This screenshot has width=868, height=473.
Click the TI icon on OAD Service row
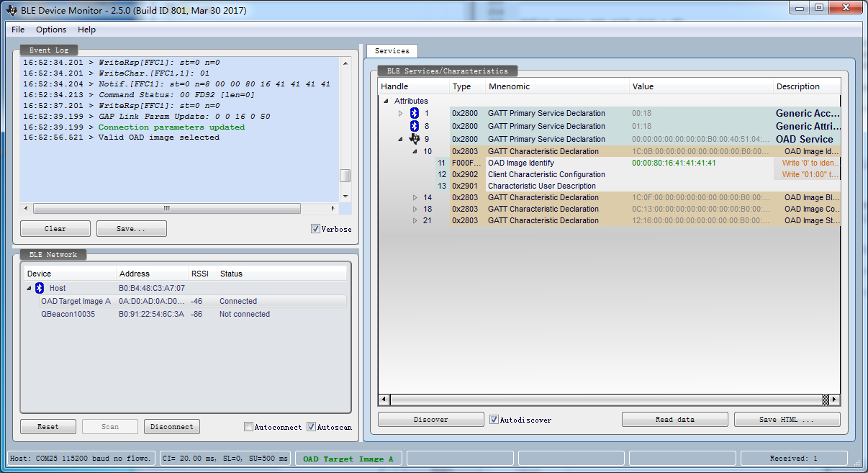[x=414, y=139]
